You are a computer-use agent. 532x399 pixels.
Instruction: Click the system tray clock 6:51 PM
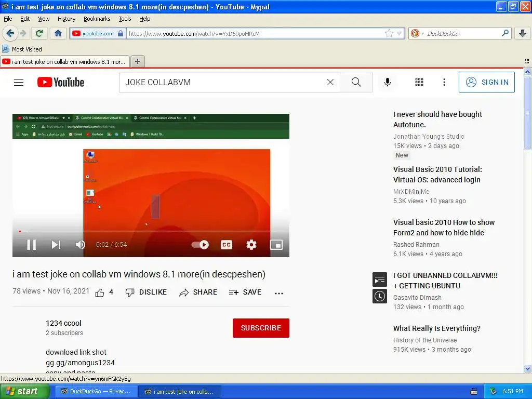[x=512, y=392]
